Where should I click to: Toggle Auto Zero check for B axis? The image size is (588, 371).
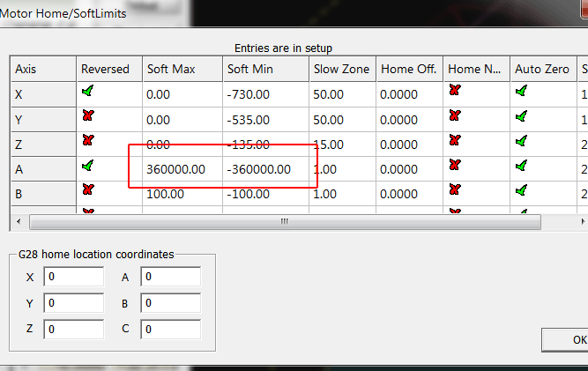pyautogui.click(x=521, y=189)
